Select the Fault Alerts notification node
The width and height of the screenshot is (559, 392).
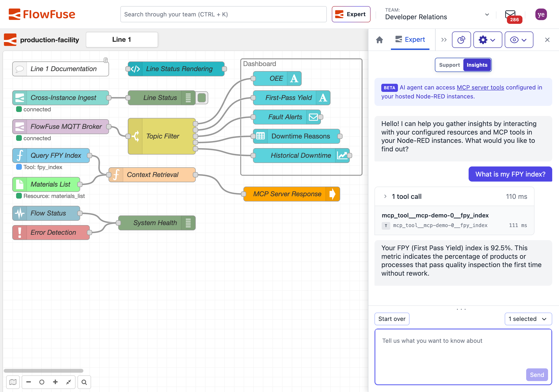coord(287,117)
